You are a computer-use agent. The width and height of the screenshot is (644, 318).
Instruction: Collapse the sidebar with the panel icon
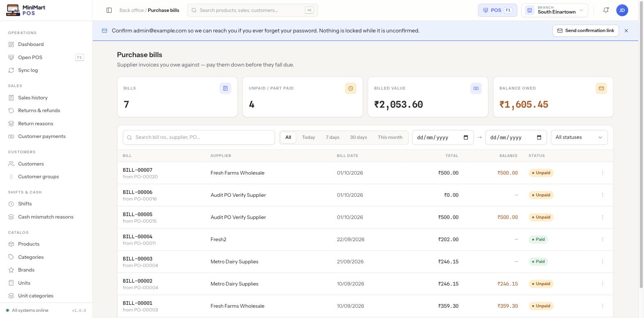click(x=109, y=10)
